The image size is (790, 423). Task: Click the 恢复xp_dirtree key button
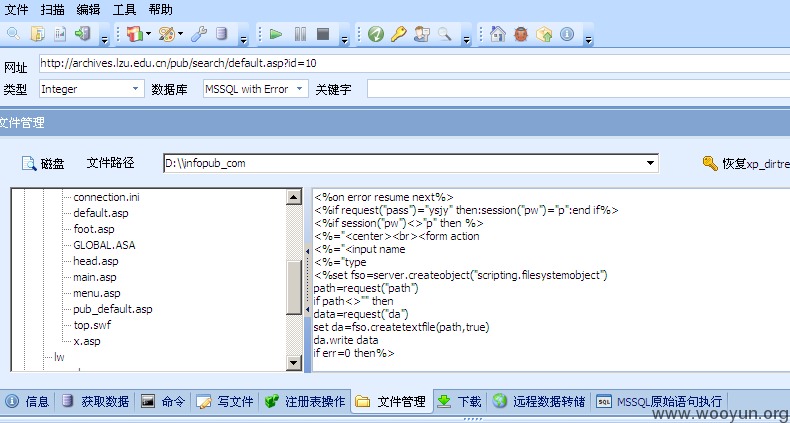point(746,163)
